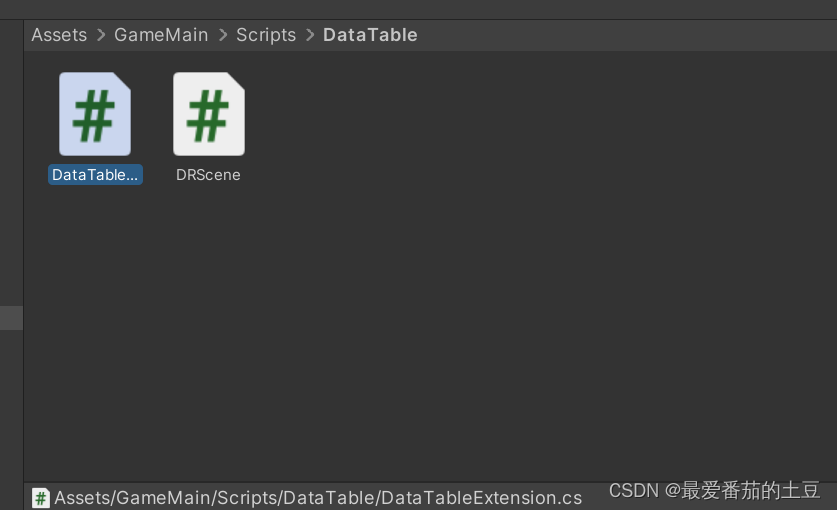837x510 pixels.
Task: Click the gray scrollbar handle on the left panel
Action: click(11, 318)
